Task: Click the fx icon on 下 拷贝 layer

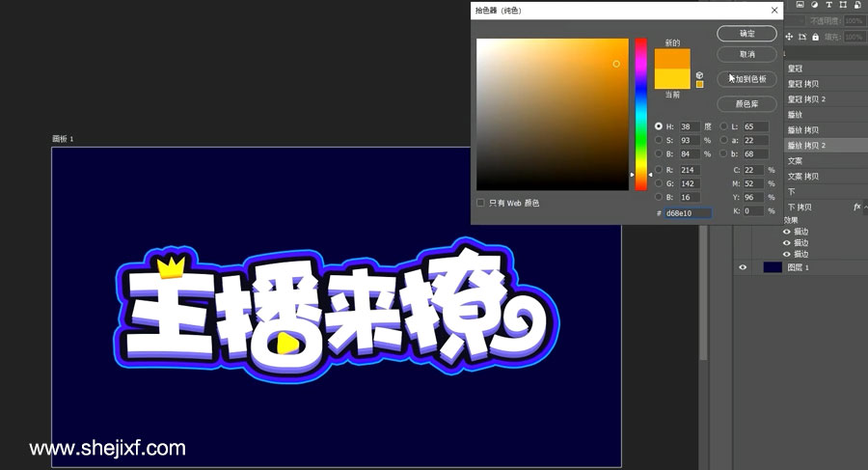Action: point(856,207)
